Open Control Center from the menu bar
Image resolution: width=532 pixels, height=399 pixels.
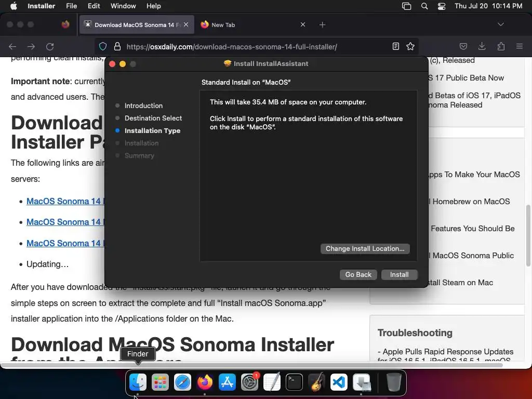[442, 6]
